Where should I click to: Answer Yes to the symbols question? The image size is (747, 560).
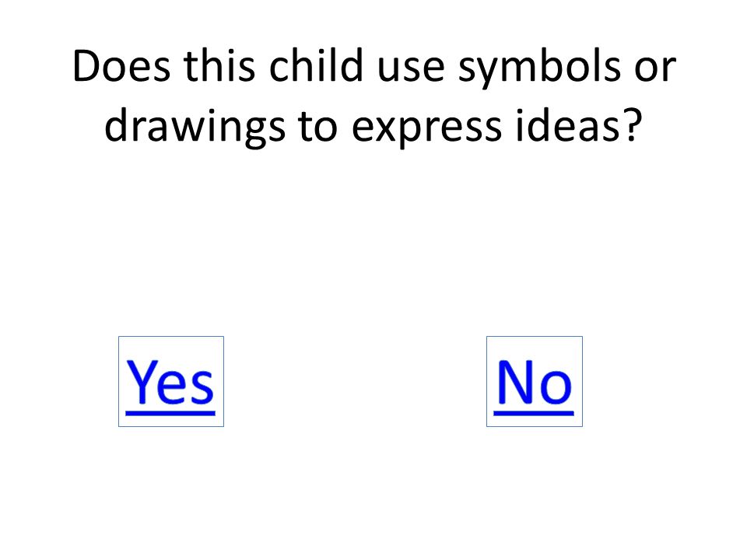tap(170, 382)
